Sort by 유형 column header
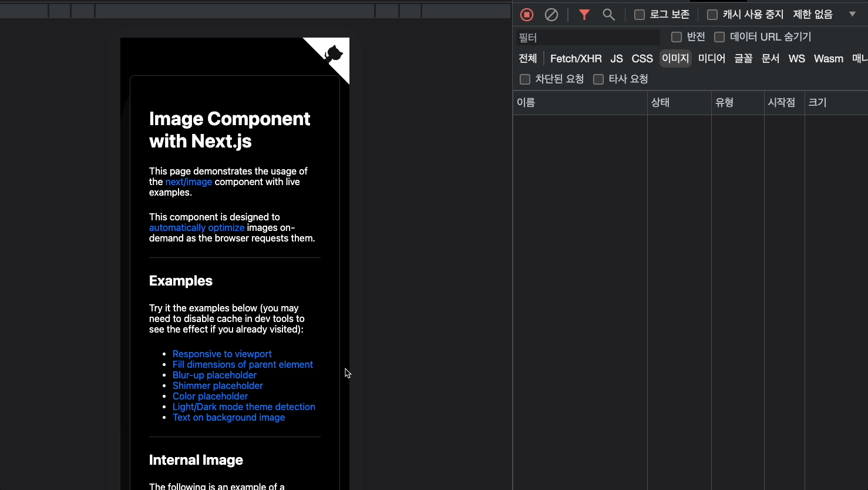 point(738,103)
